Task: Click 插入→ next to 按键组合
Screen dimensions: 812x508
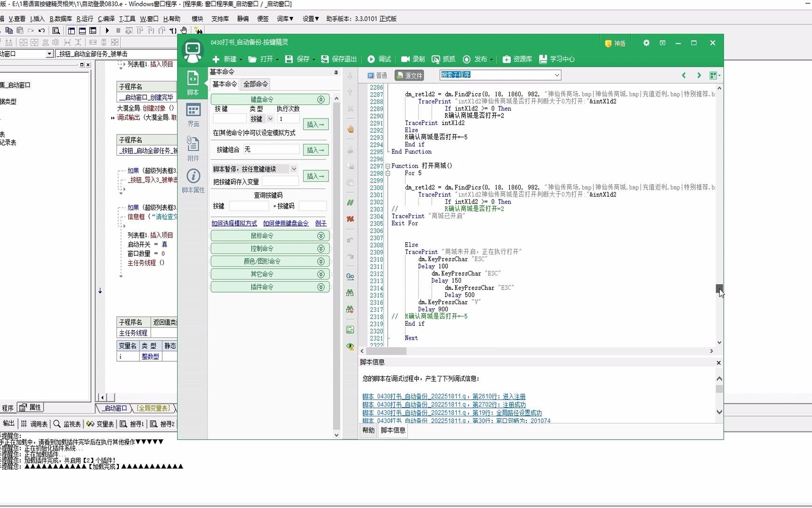Action: (316, 150)
